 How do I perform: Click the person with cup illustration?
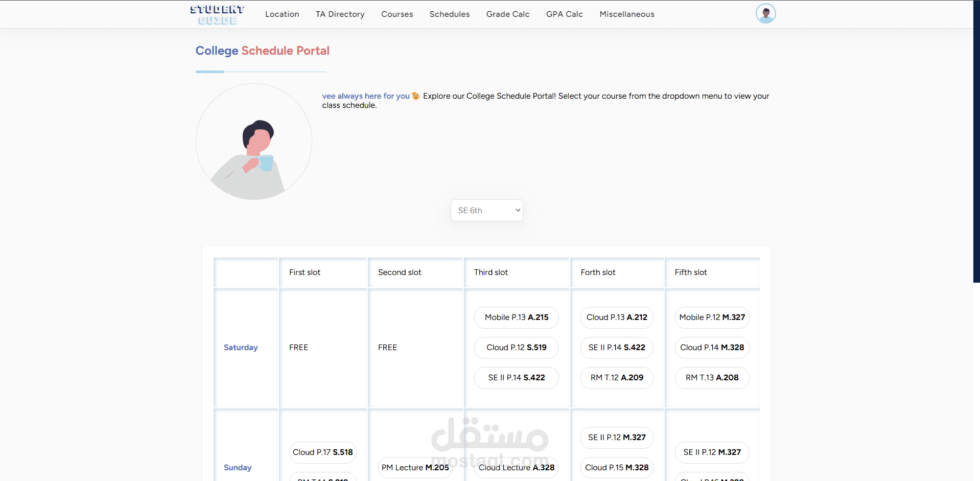click(x=254, y=142)
